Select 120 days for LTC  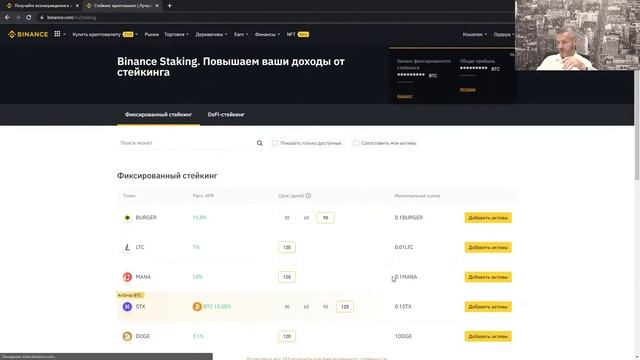pyautogui.click(x=287, y=247)
